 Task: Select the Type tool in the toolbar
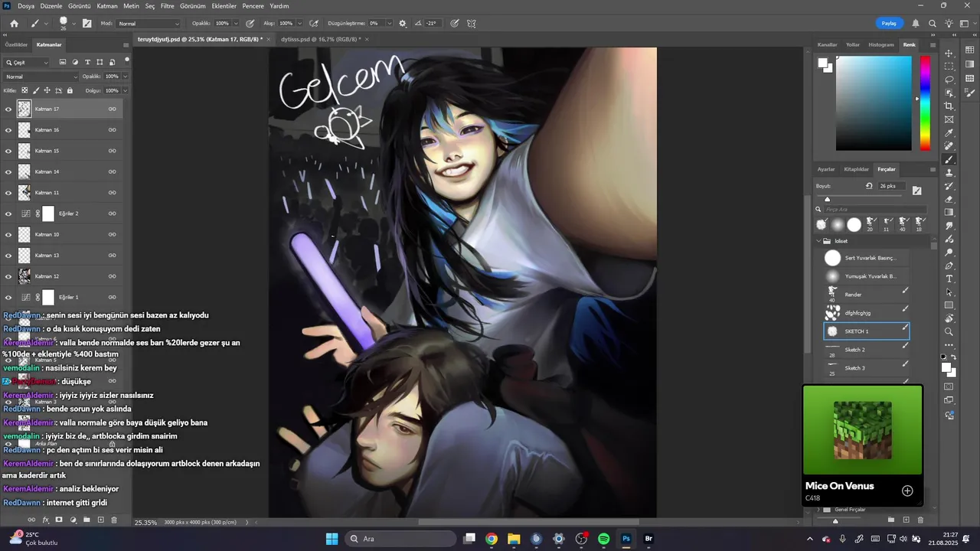click(x=949, y=279)
